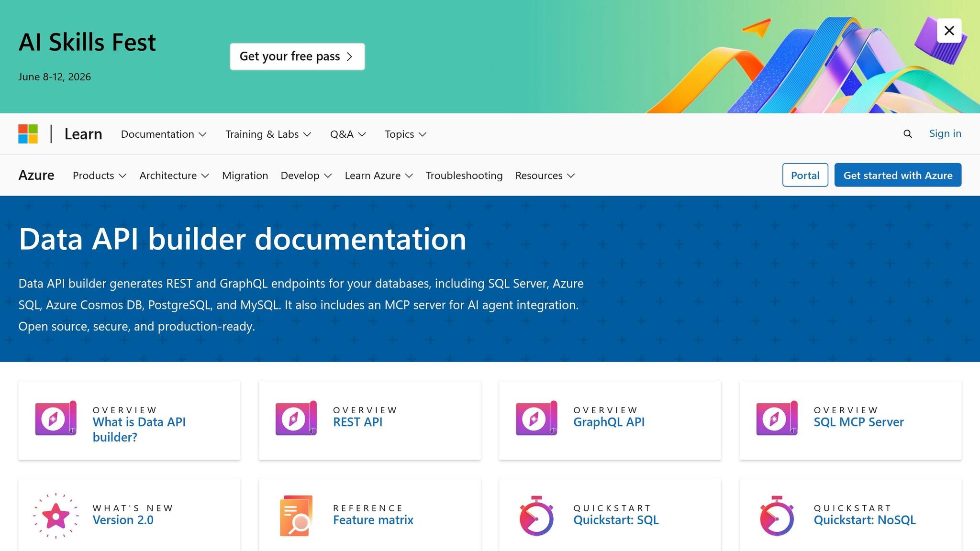Open the Troubleshooting menu item

point(464,176)
